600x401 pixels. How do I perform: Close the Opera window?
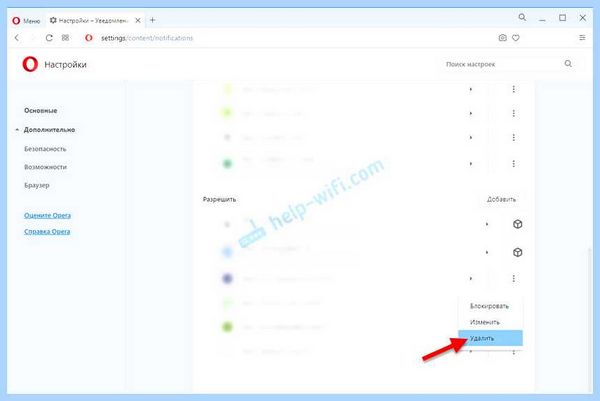582,18
